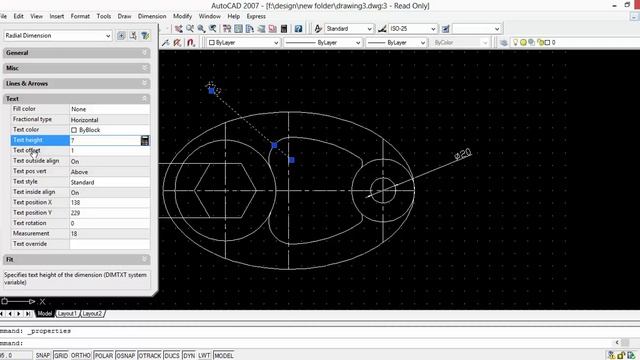This screenshot has height=360, width=640.
Task: Toggle LWT lineweight display
Action: click(204, 356)
